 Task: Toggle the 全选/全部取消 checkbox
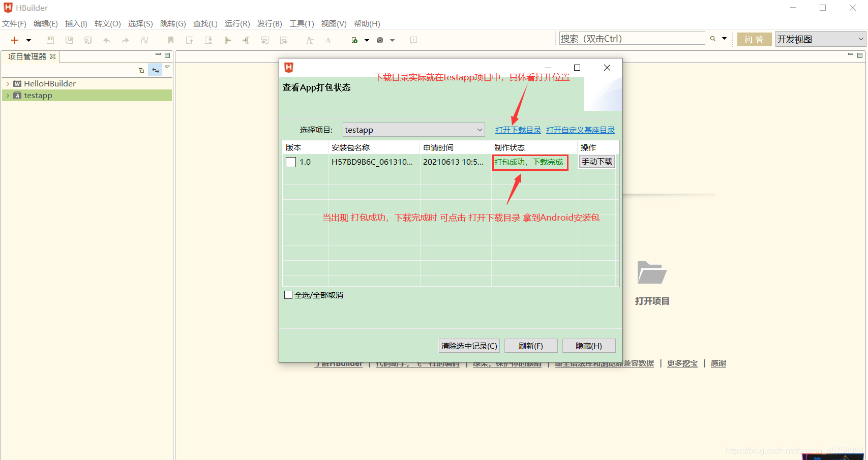pyautogui.click(x=288, y=295)
